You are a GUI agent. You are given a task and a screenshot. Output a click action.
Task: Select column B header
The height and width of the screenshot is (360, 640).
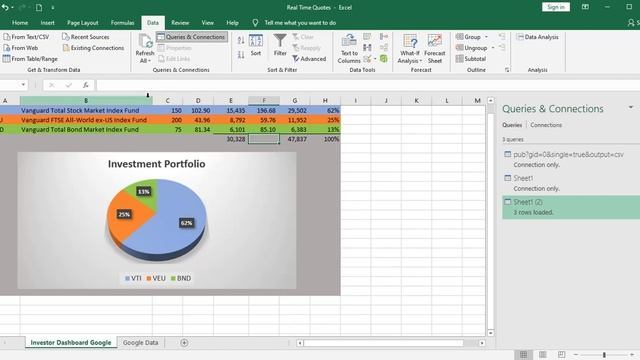(86, 100)
